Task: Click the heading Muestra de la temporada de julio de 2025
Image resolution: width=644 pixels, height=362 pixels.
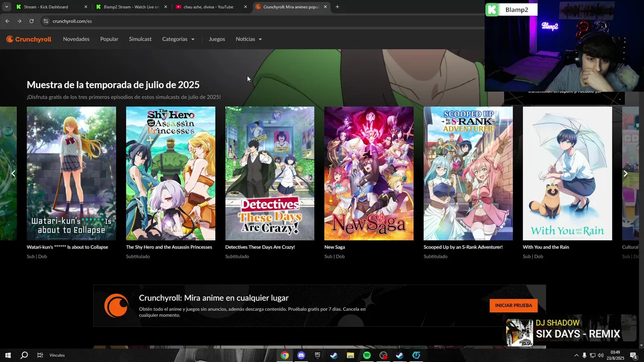Action: [113, 84]
